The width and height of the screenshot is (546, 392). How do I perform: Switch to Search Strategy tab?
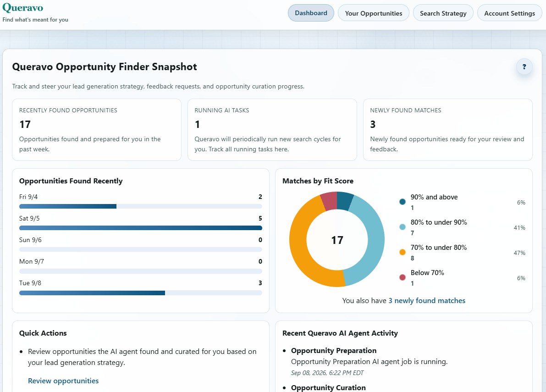coord(443,13)
